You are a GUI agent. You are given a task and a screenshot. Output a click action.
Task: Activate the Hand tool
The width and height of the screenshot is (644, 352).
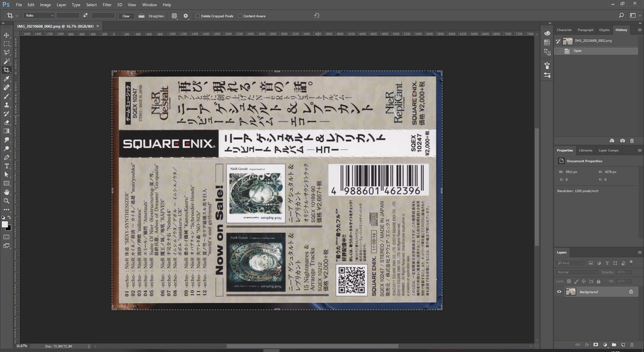(6, 191)
